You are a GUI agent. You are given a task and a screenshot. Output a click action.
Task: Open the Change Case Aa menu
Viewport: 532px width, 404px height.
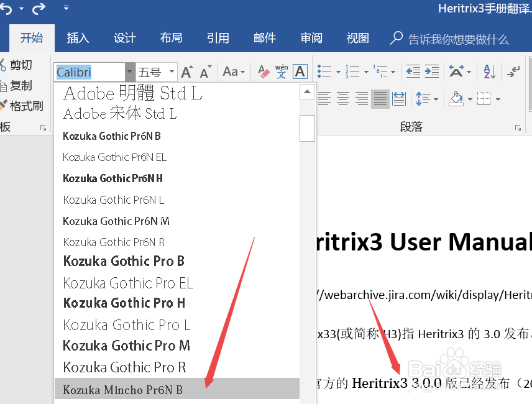pos(234,71)
